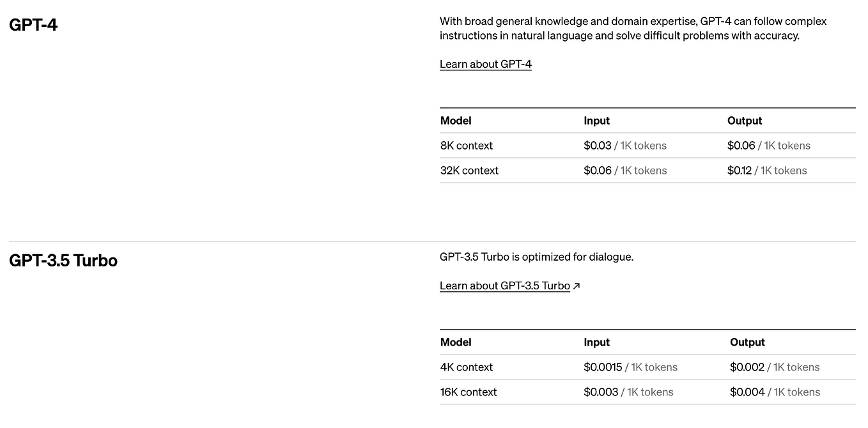Click the GPT-3.5 Turbo section heading
Image resolution: width=868 pixels, height=428 pixels.
pos(63,261)
